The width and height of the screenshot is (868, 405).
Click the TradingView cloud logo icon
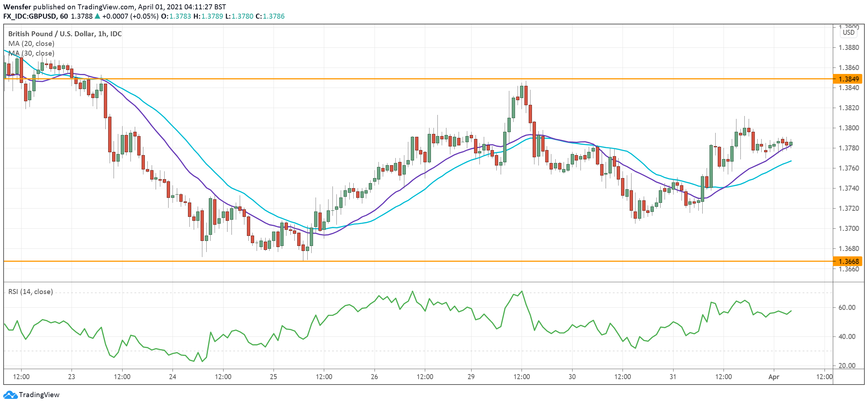tap(10, 395)
